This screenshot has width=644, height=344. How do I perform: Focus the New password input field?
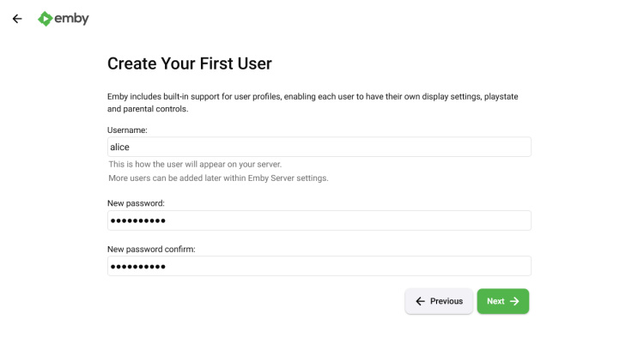(319, 220)
